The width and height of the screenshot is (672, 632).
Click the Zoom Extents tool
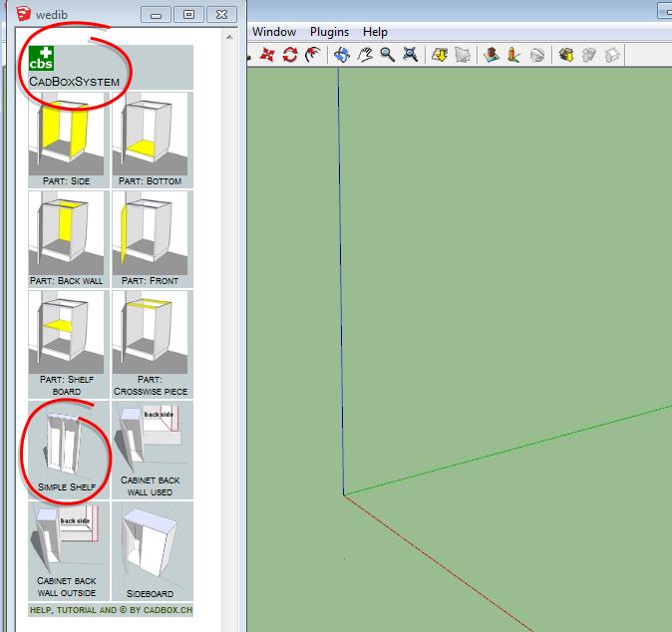pos(410,55)
